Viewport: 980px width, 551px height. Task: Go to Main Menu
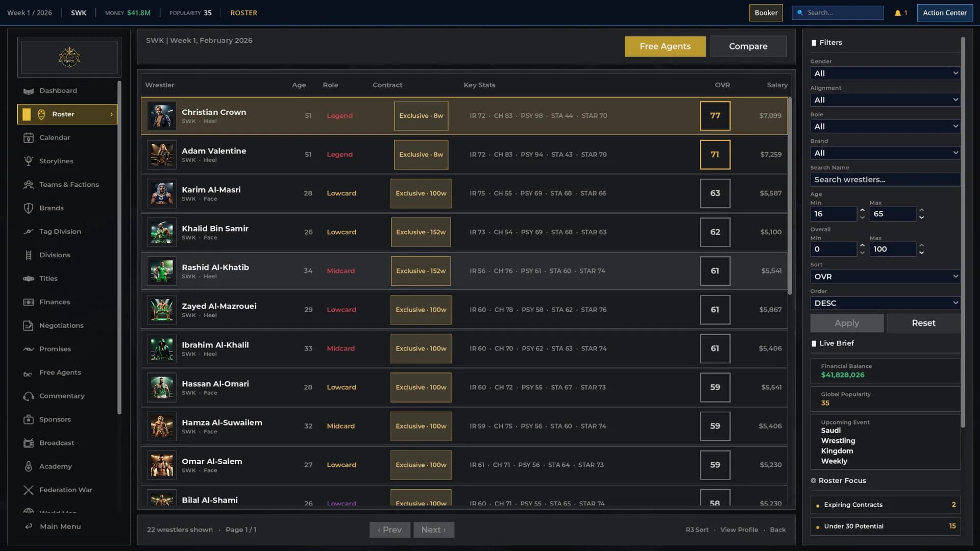coord(60,527)
